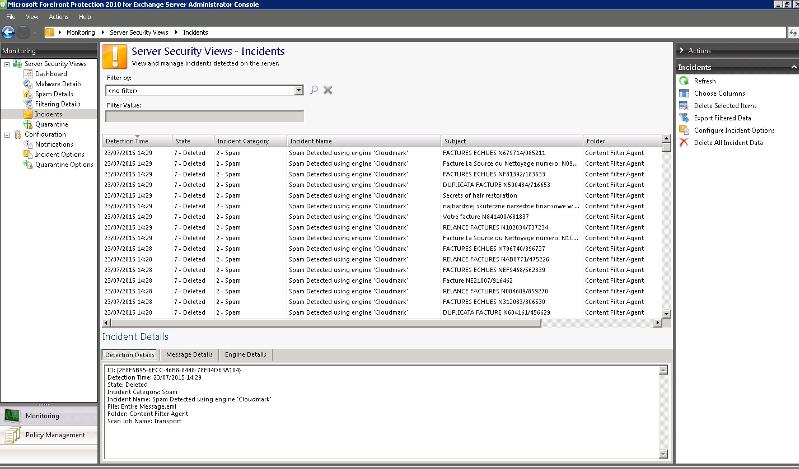Click Server Security Views in the breadcrumb
The height and width of the screenshot is (469, 799).
[x=139, y=32]
